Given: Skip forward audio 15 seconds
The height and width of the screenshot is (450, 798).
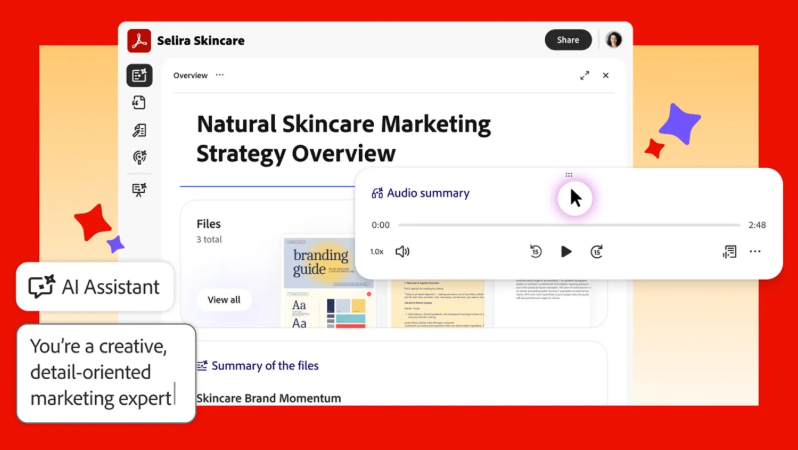Looking at the screenshot, I should 596,251.
